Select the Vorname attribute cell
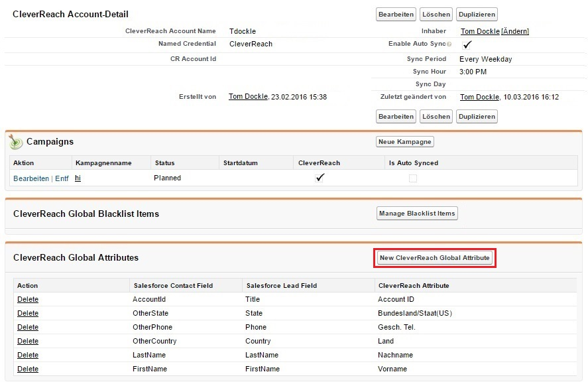The width and height of the screenshot is (588, 388). pos(392,369)
